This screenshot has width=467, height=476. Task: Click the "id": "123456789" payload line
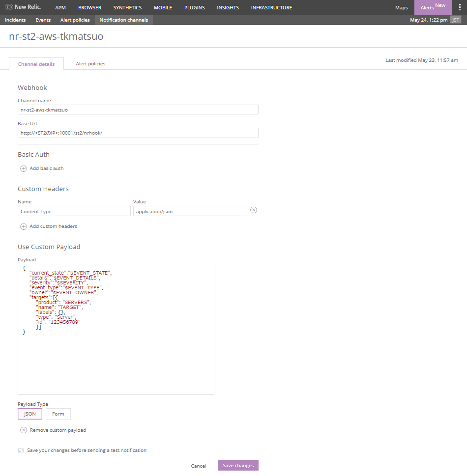click(58, 322)
